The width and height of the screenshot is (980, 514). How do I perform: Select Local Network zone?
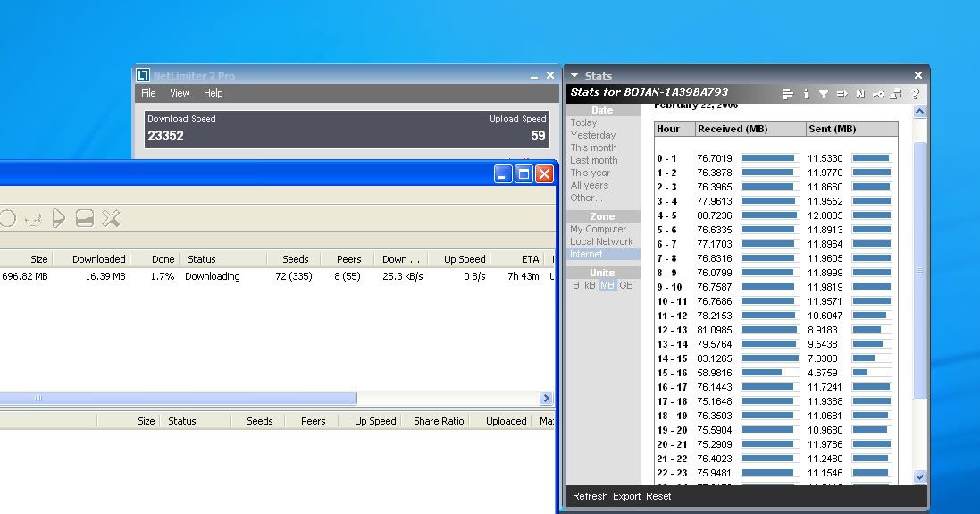point(601,241)
